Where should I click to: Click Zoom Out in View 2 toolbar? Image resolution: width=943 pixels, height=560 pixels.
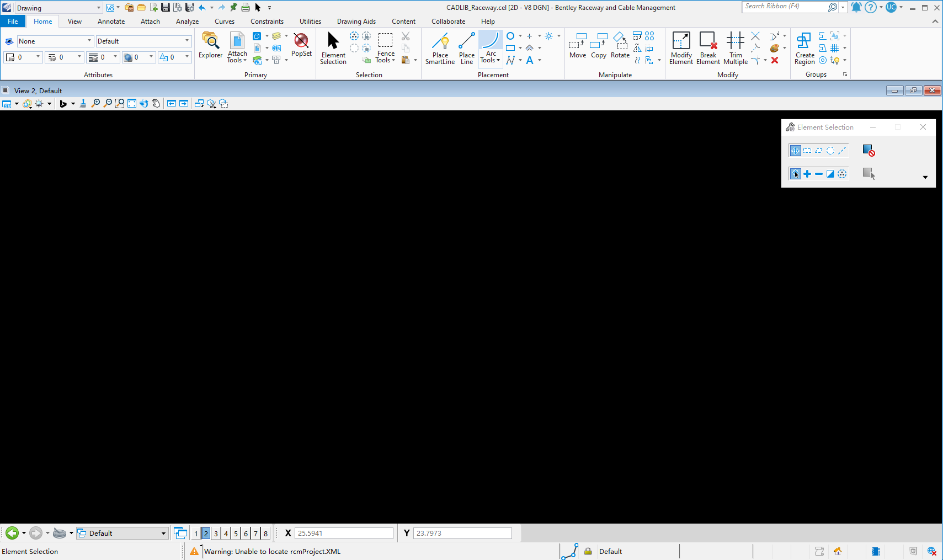[x=108, y=103]
